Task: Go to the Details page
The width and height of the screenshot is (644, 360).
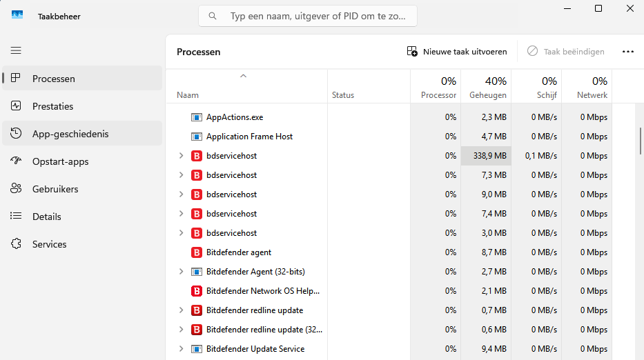Action: pos(82,217)
